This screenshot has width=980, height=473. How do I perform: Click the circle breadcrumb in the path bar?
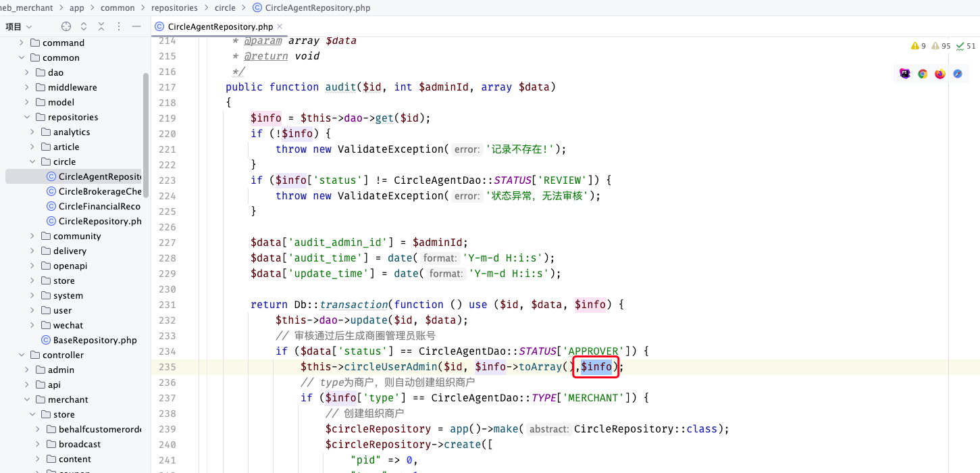(225, 8)
